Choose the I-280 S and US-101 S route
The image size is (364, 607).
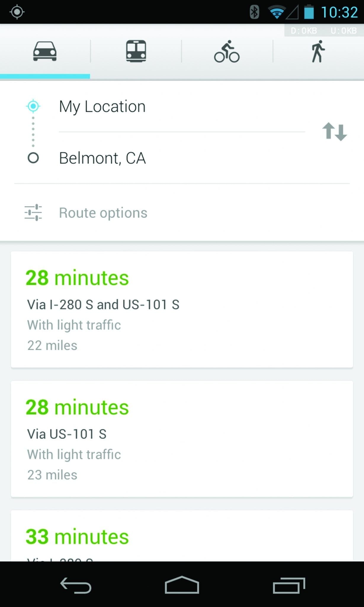182,309
